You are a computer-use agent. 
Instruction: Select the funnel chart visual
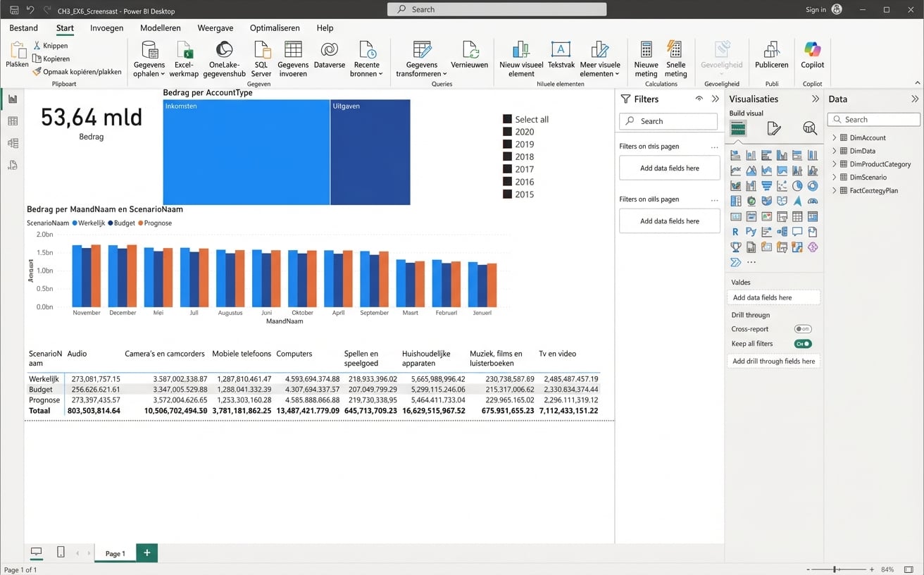[767, 185]
